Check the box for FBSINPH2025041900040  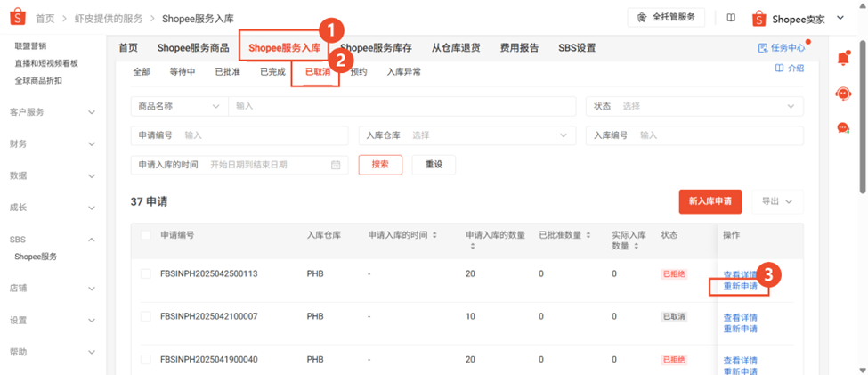(146, 359)
